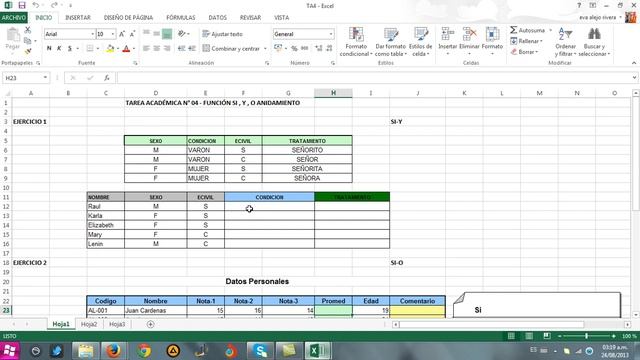
Task: Switch to Page Layout view in status bar
Action: click(529, 336)
